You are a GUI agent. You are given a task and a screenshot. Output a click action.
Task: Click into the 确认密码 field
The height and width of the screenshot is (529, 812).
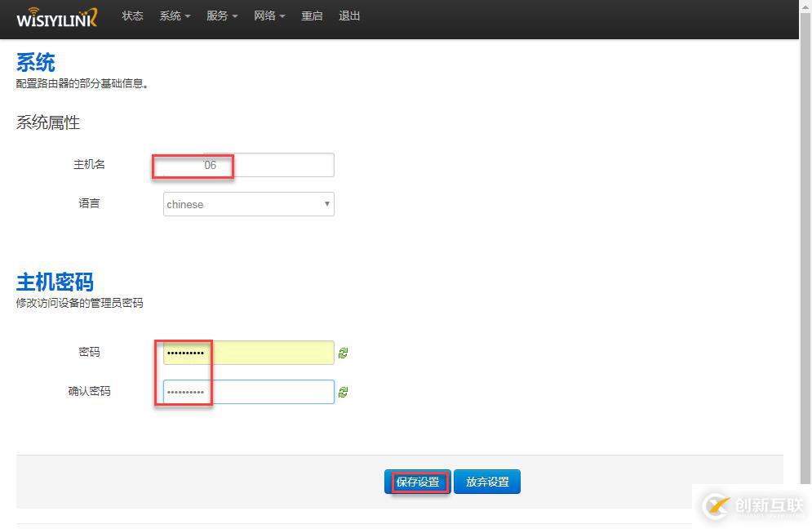(248, 392)
